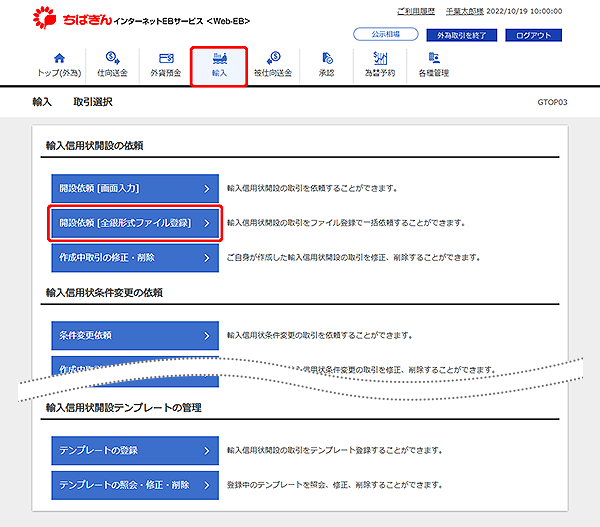Viewport: 600px width, 527px height.
Task: Click the 2022/10/19 10:00:00 timestamp
Action: tap(524, 11)
